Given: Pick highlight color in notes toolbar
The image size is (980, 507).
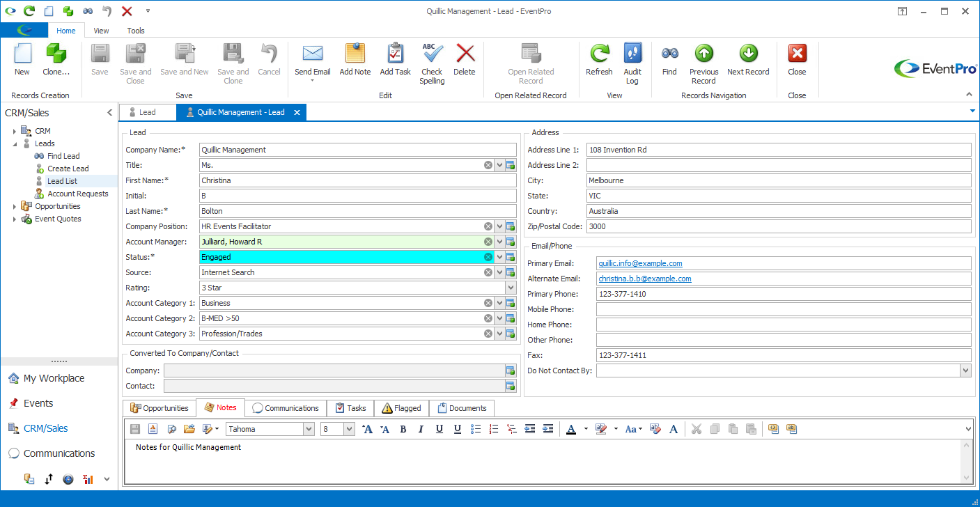Looking at the screenshot, I should click(602, 429).
